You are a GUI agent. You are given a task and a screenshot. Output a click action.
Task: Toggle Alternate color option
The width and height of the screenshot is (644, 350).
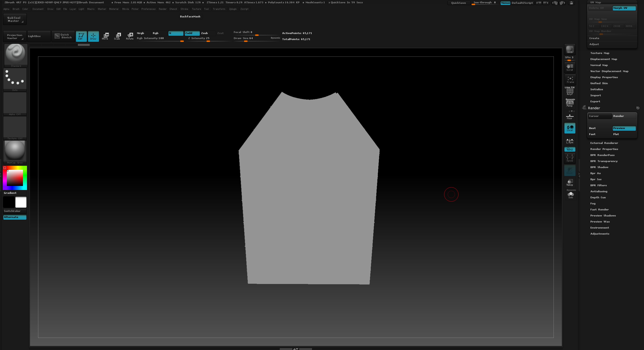15,217
